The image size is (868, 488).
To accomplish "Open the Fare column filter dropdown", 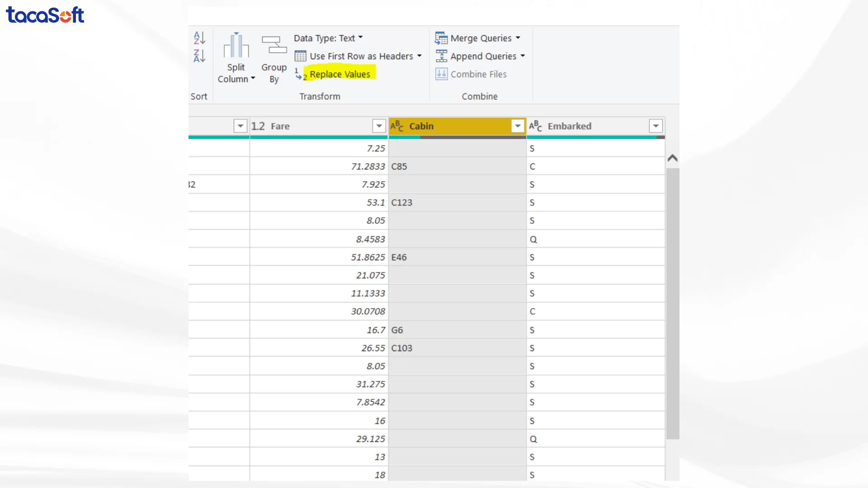I will 379,126.
